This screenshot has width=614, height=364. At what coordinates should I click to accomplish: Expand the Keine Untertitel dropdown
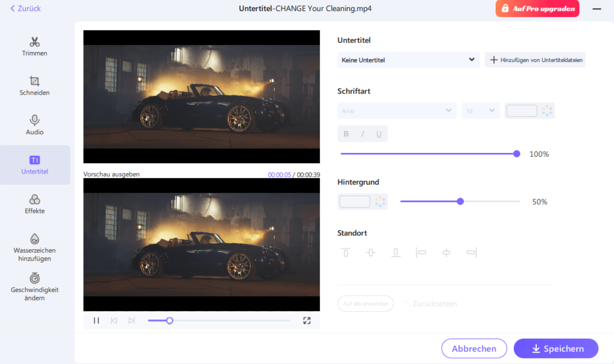coord(408,60)
